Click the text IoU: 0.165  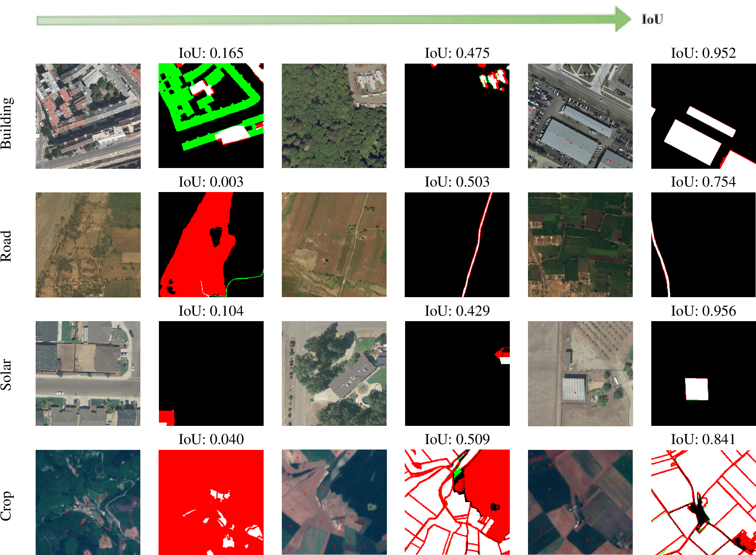(x=211, y=53)
